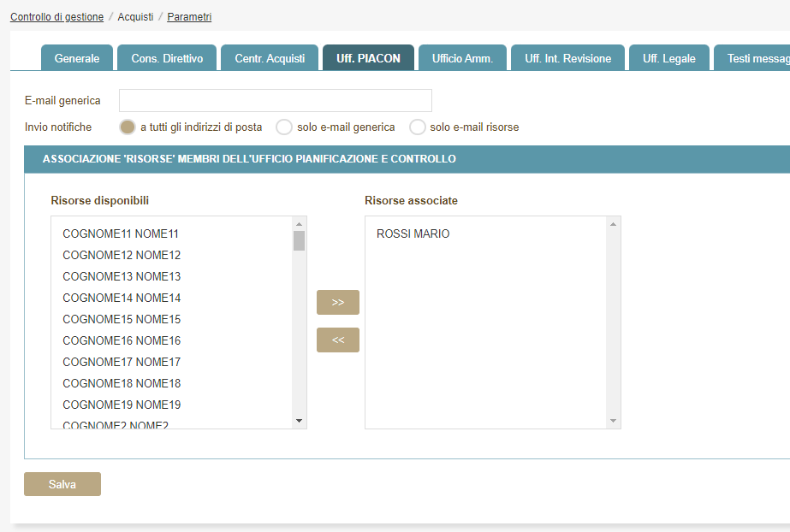Click scroll-up arrow of Risorse disponibili list
The width and height of the screenshot is (790, 532).
tap(299, 225)
